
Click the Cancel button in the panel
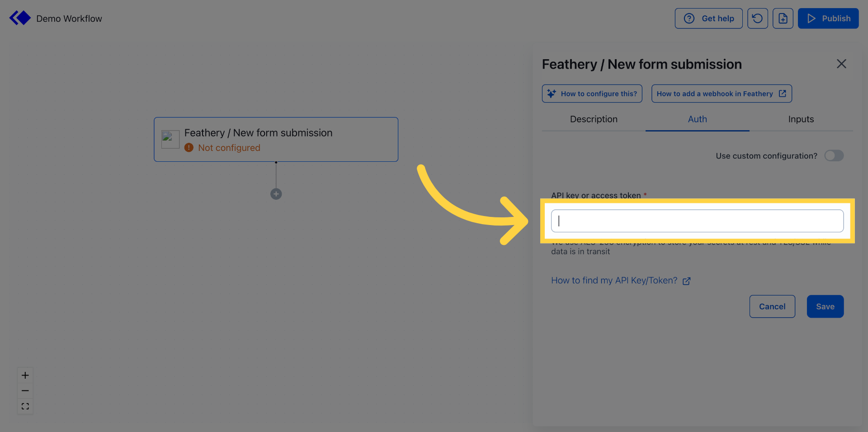[772, 306]
